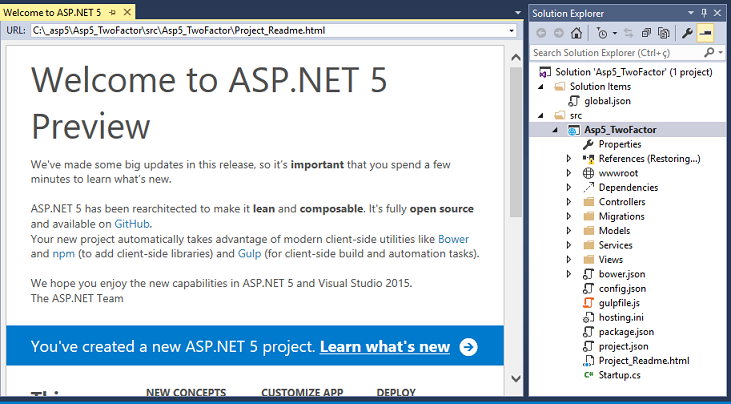Screen dimensions: 731x404
Task: Click the package.json file icon
Action: (x=588, y=332)
